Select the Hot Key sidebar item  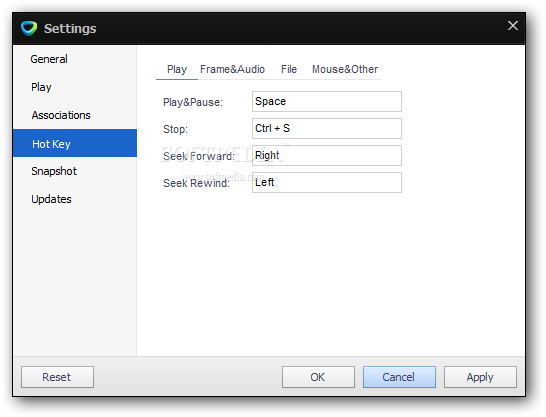[75, 143]
